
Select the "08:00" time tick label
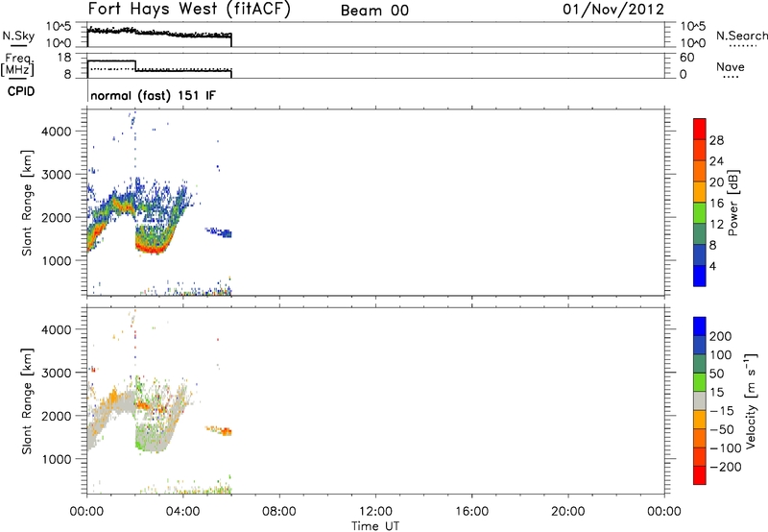279,512
